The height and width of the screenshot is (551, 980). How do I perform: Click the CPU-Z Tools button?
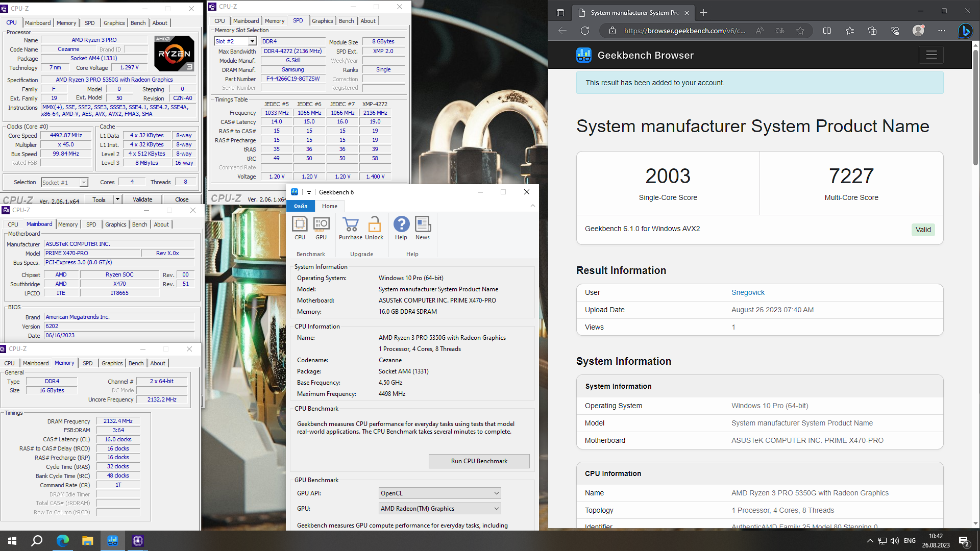tap(99, 199)
